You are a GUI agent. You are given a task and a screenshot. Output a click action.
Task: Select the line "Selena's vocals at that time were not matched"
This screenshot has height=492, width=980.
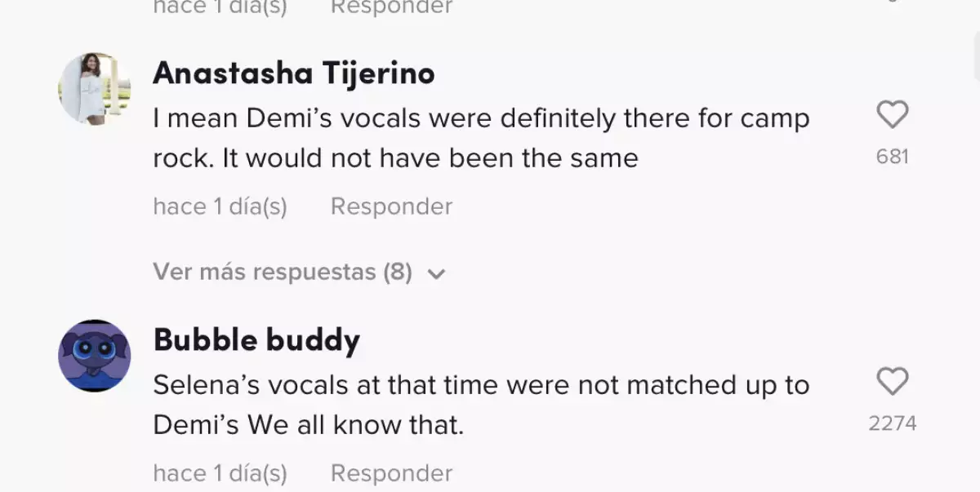coord(480,385)
